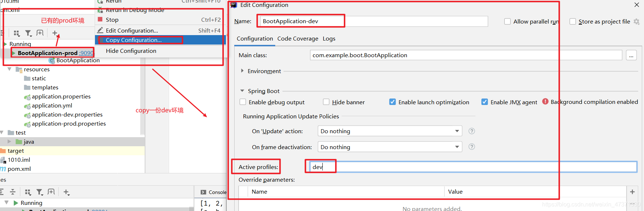Image resolution: width=644 pixels, height=211 pixels.
Task: Open Group By menu in upper services toolbar
Action: (x=17, y=33)
